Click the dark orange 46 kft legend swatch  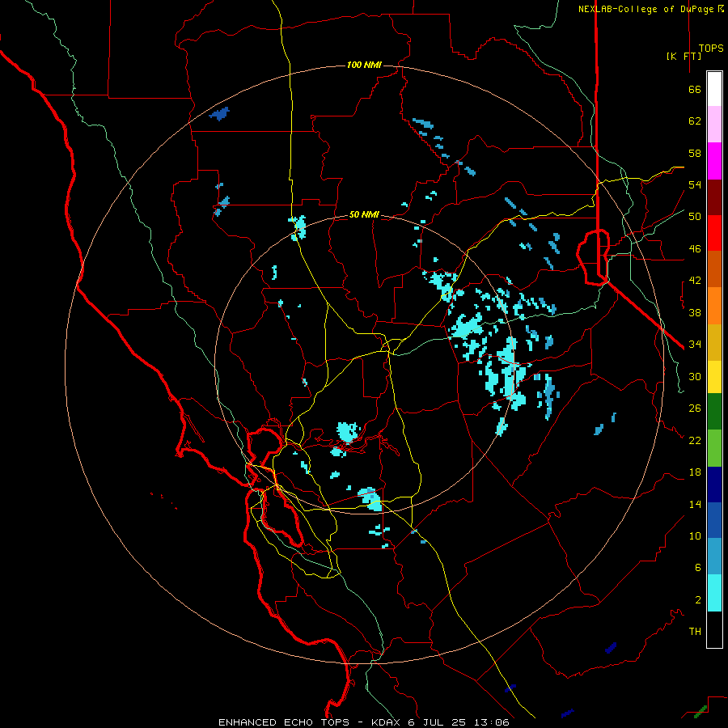714,269
